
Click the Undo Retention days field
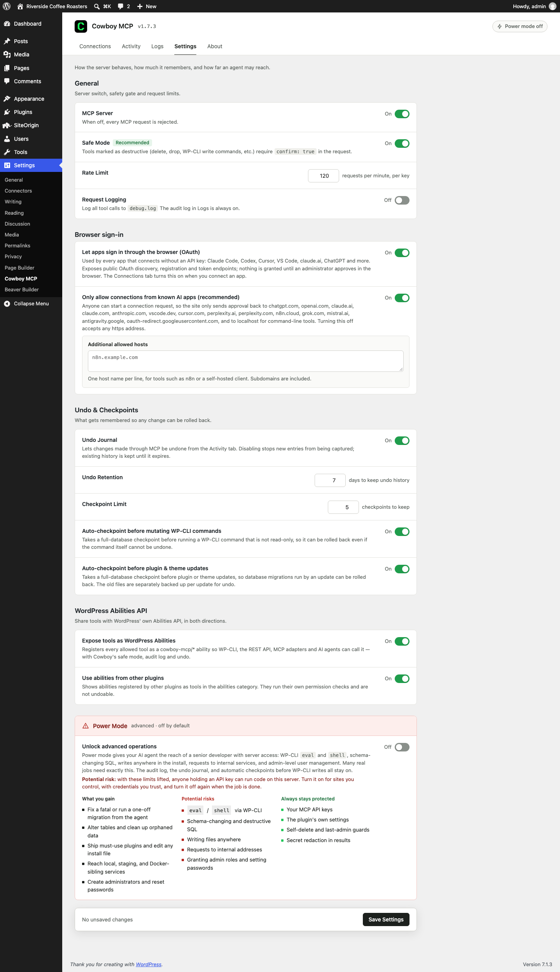330,480
